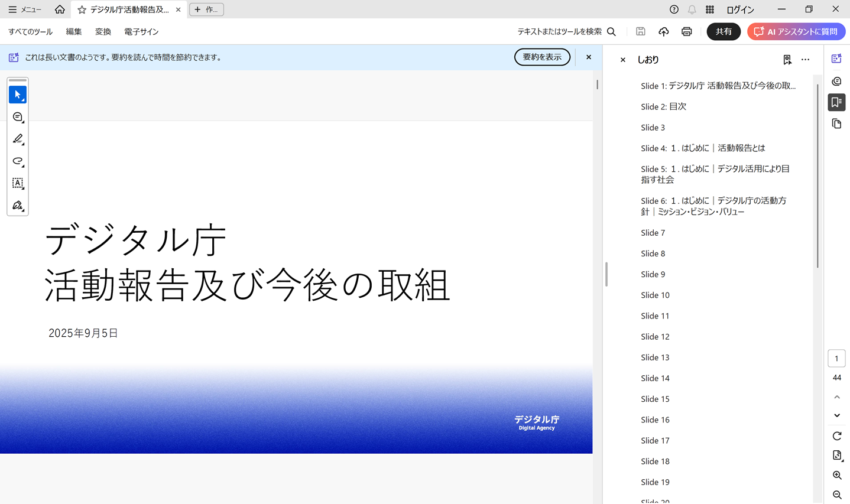Click the 要約を表示 button

click(541, 57)
